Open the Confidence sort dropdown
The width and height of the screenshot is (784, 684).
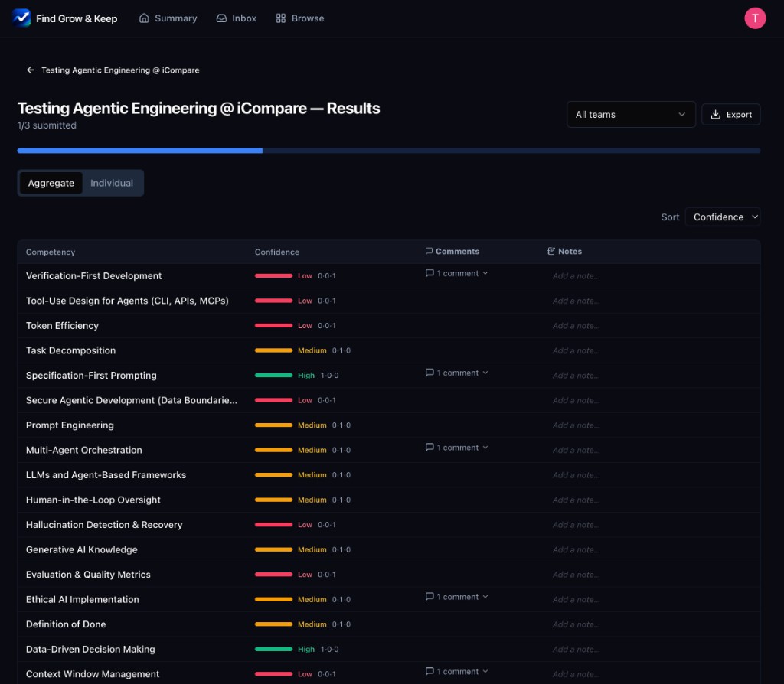(723, 217)
